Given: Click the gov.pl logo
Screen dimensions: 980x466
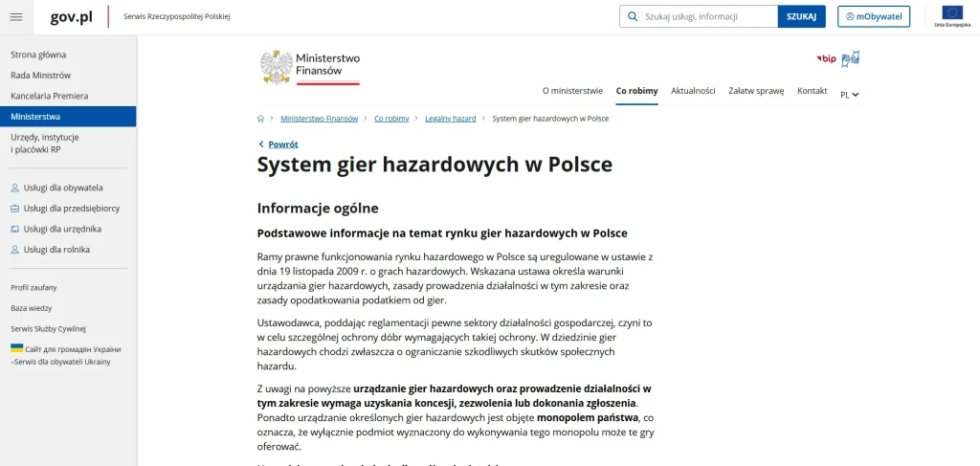Looking at the screenshot, I should pyautogui.click(x=71, y=17).
